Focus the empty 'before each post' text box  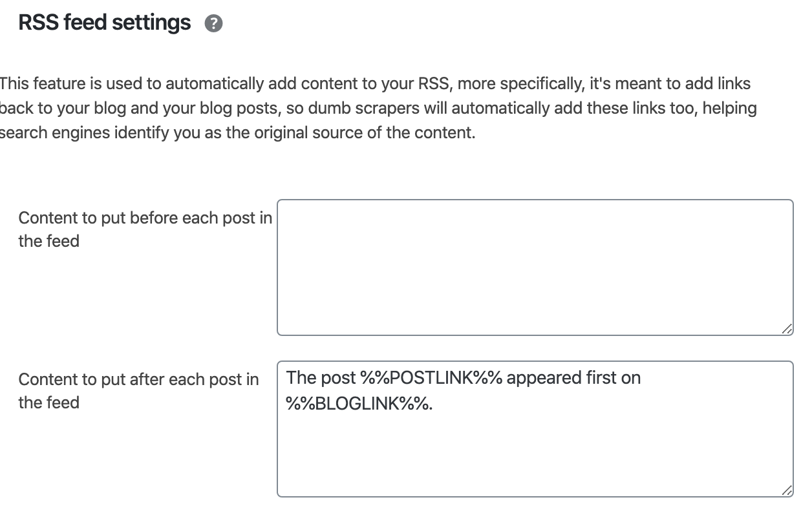[x=535, y=267]
